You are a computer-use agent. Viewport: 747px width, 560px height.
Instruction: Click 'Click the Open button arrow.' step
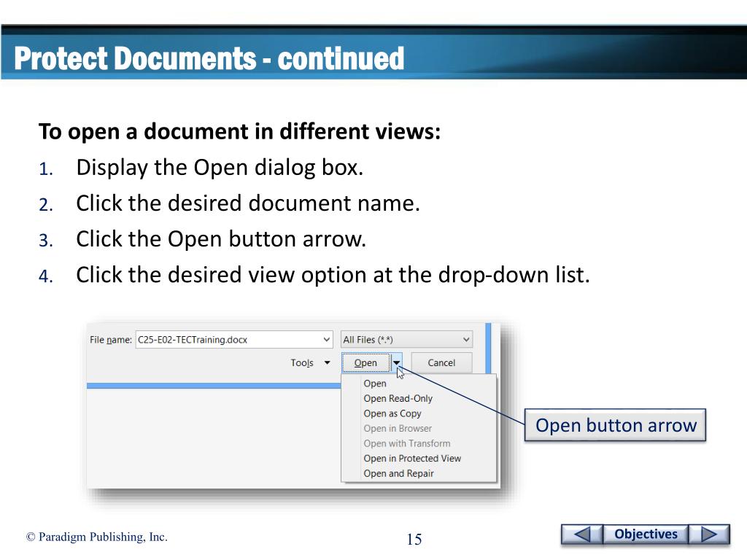click(x=221, y=239)
